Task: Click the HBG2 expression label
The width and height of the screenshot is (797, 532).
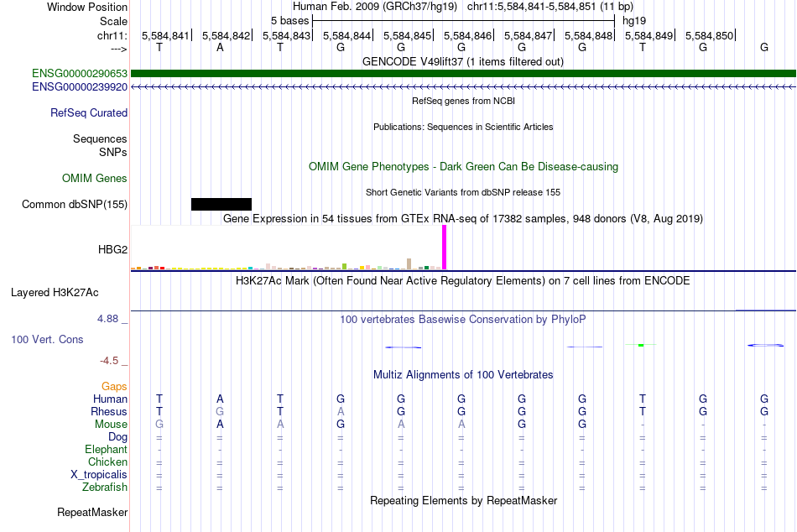Action: click(x=112, y=249)
